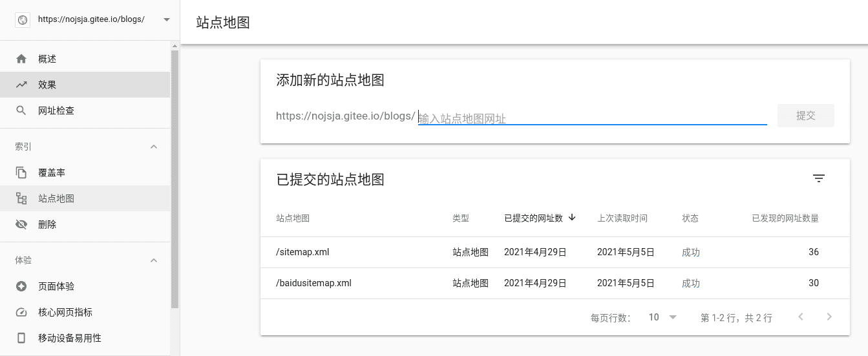Focus the 输入站点地图网址 input field
The image size is (868, 356).
click(x=592, y=118)
